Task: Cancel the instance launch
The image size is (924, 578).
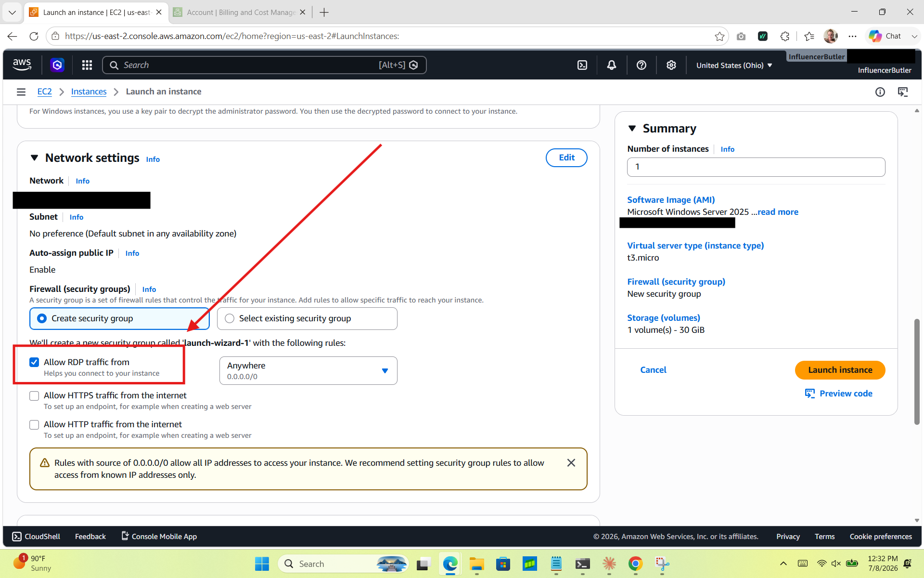Action: coord(653,370)
